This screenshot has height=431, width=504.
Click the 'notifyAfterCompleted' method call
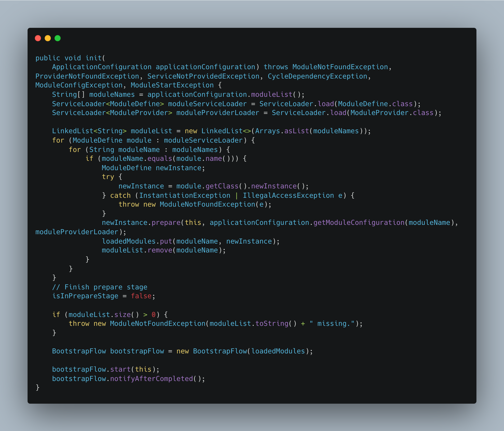151,379
